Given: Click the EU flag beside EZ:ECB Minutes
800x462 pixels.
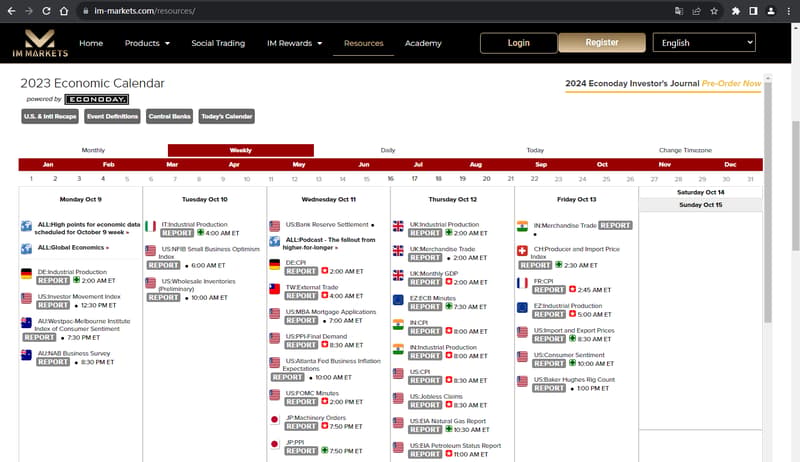Looking at the screenshot, I should 398,300.
